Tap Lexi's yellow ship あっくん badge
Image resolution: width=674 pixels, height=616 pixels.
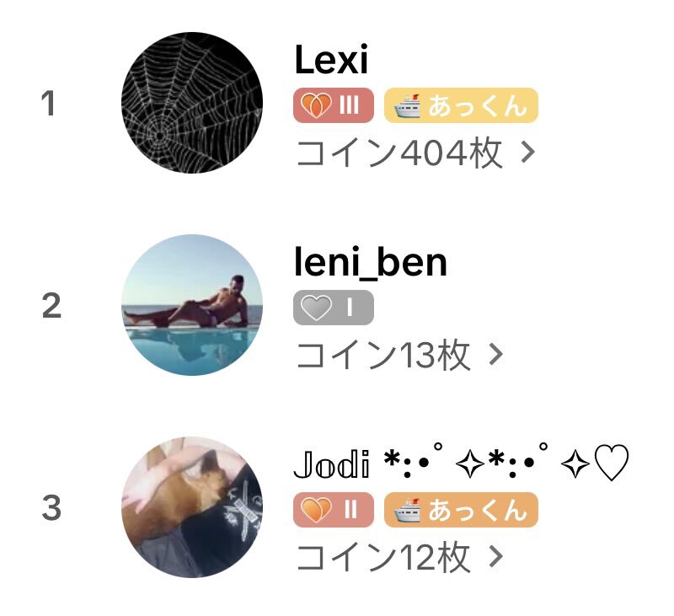[461, 105]
